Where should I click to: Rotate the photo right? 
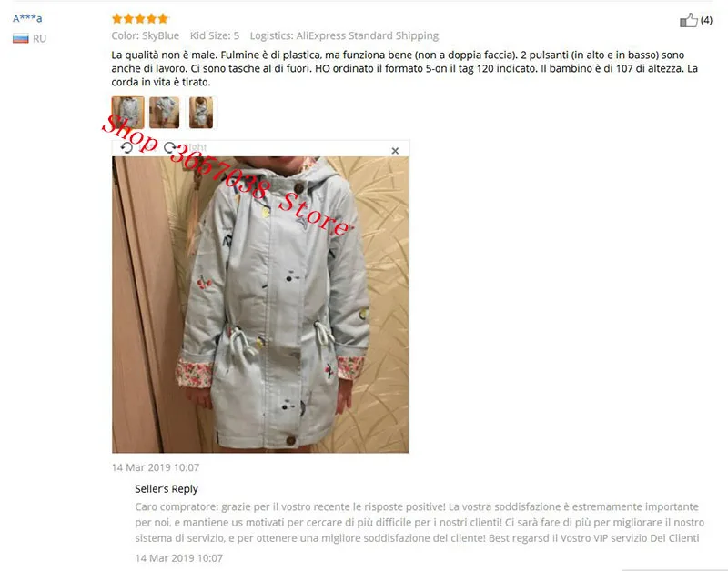170,147
